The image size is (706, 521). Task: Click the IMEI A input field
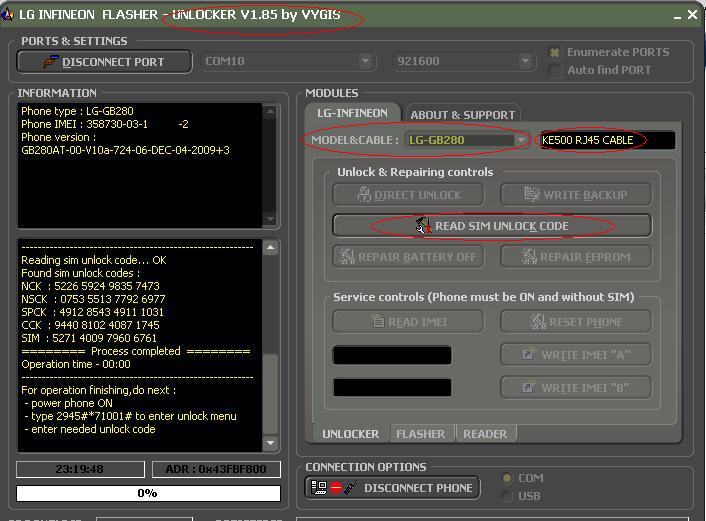392,355
